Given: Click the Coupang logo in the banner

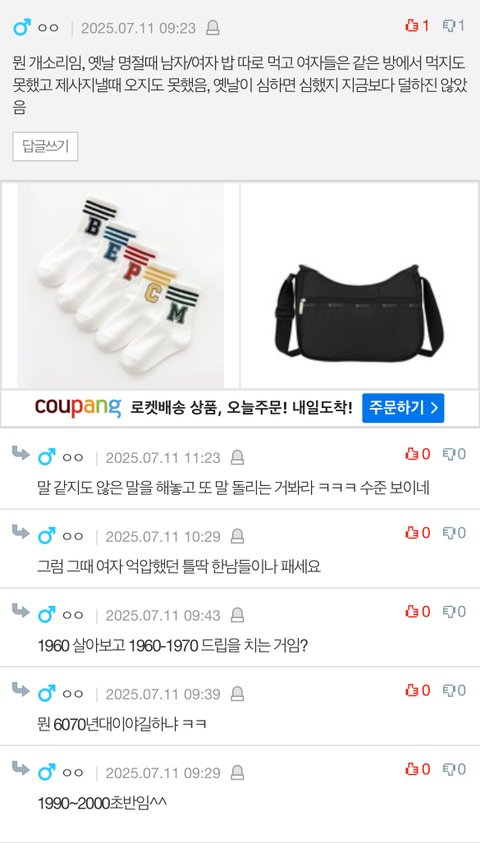Looking at the screenshot, I should tap(78, 408).
